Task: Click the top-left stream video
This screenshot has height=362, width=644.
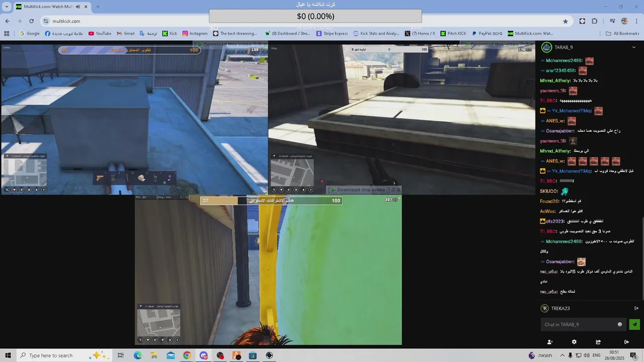Action: (134, 119)
